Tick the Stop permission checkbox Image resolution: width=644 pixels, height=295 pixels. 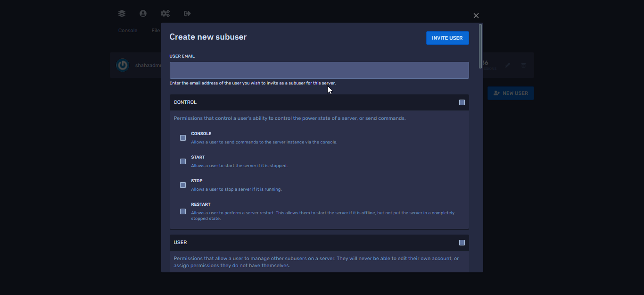coord(183,185)
